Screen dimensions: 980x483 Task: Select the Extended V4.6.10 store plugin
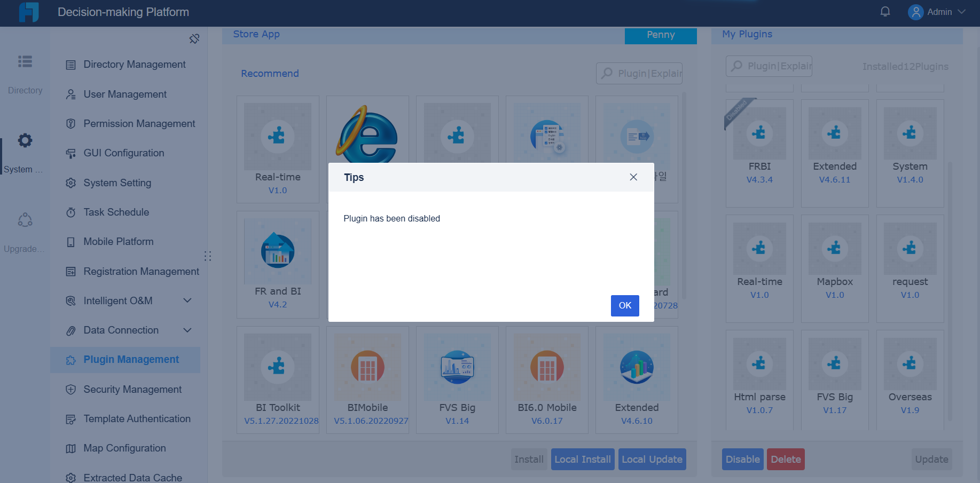pyautogui.click(x=637, y=380)
